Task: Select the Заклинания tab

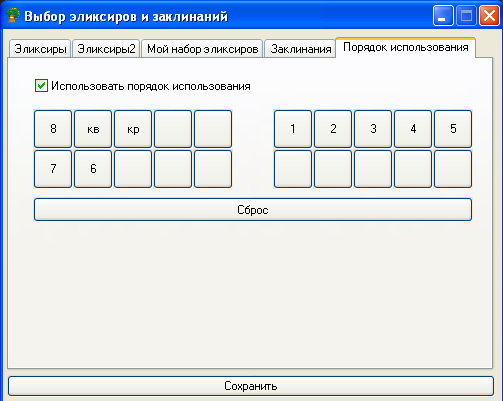Action: (x=300, y=49)
